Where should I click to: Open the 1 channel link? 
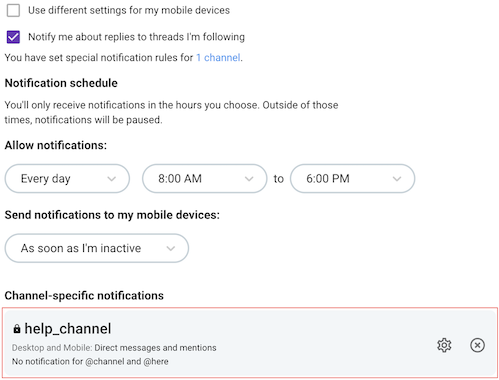[218, 58]
